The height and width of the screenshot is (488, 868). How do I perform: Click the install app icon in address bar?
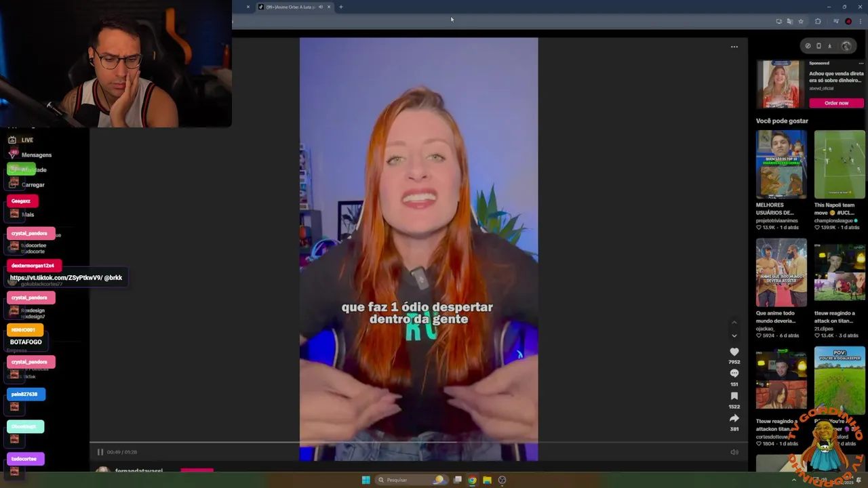coord(778,21)
